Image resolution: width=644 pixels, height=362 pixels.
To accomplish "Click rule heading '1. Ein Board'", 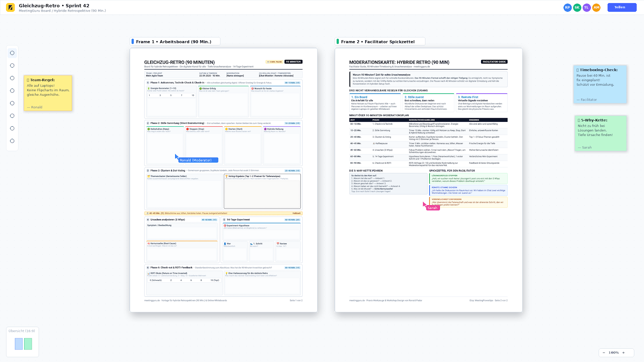I will pos(359,97).
